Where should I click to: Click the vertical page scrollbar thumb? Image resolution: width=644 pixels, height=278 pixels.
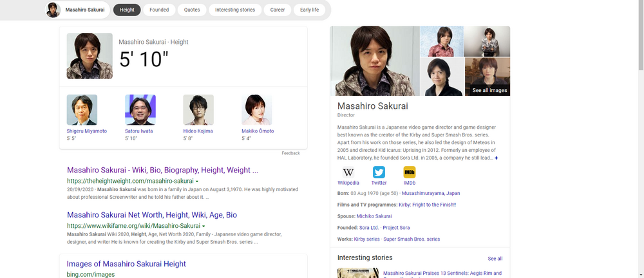tap(641, 35)
